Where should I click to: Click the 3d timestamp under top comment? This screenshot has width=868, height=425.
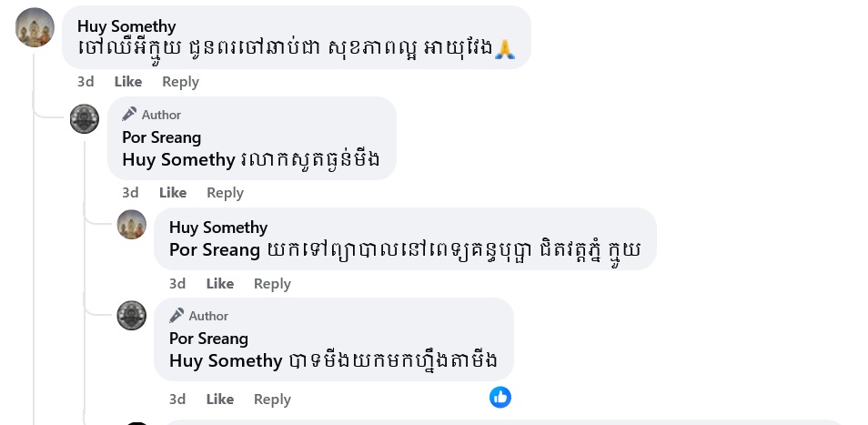pos(86,82)
